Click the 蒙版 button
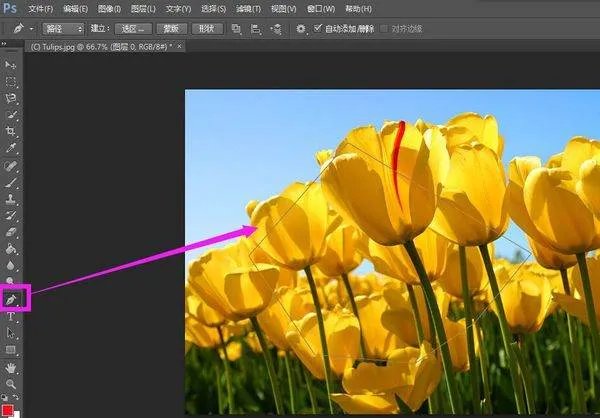 point(171,29)
